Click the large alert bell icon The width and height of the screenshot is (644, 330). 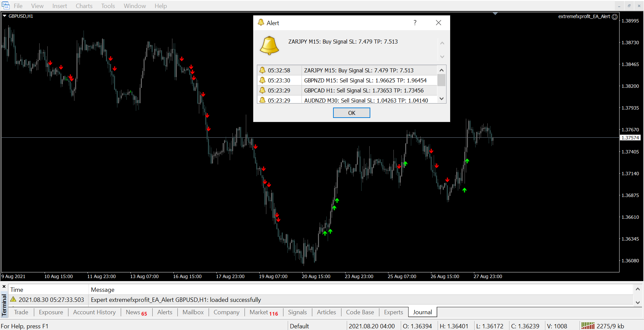click(x=269, y=46)
